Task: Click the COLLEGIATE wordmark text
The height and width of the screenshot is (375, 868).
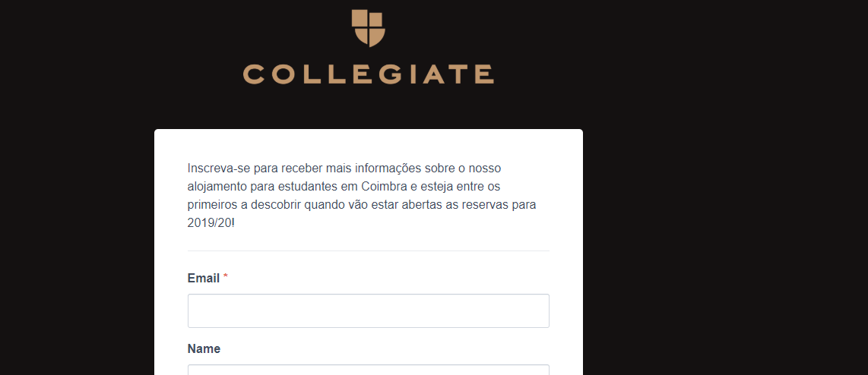Action: (x=368, y=74)
